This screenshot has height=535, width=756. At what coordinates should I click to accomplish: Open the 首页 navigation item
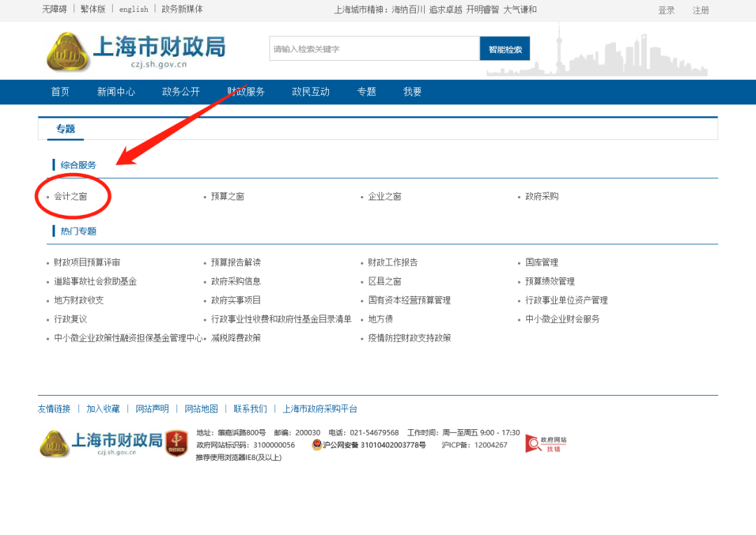[60, 92]
